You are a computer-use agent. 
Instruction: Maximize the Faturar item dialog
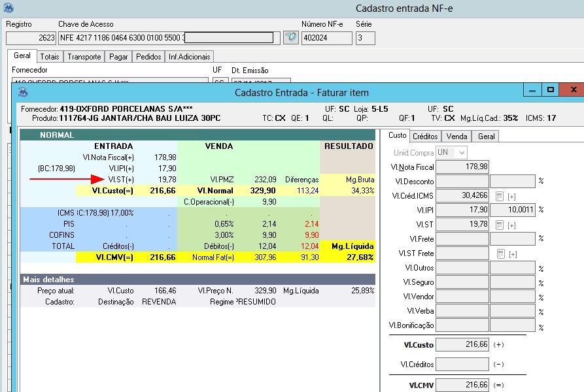(551, 90)
